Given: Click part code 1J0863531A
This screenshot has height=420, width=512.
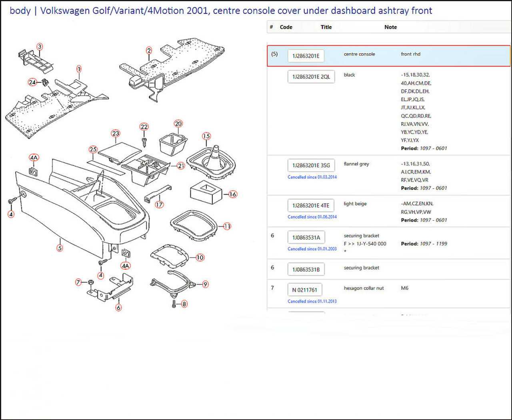Looking at the screenshot, I should click(x=306, y=238).
